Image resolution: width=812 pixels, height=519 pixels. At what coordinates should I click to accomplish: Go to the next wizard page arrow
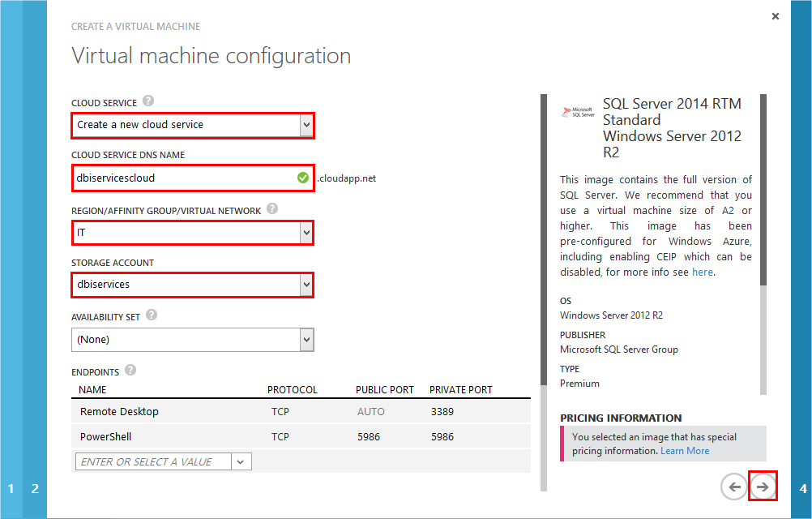pos(763,487)
